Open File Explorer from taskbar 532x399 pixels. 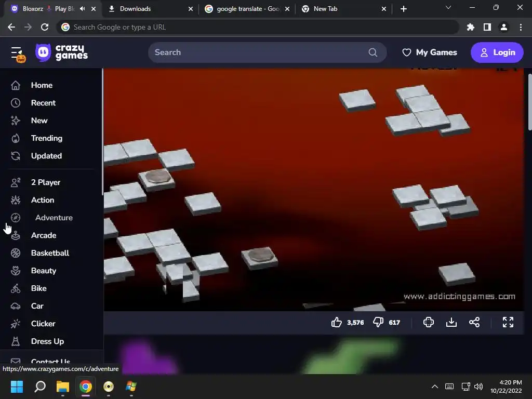(x=63, y=387)
